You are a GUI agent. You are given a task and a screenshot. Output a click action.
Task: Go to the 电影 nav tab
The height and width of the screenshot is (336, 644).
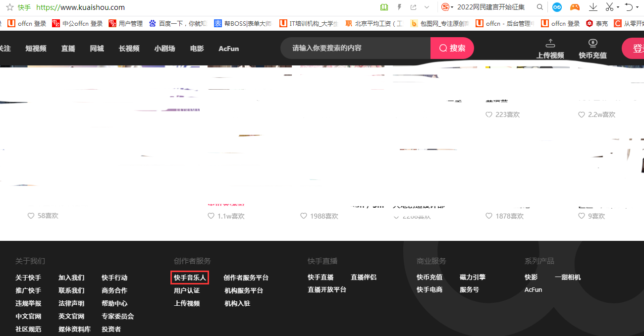click(x=197, y=49)
